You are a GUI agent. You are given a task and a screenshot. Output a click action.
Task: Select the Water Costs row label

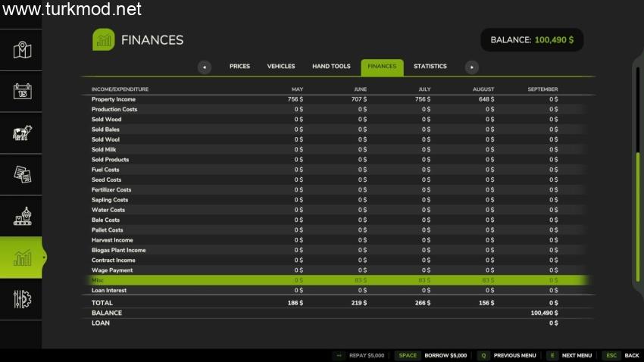108,210
